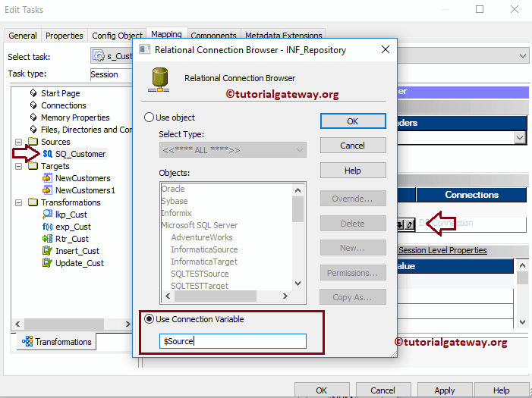Viewport: 532px width, 398px height.
Task: Select AdventureWorks in the Objects list
Action: click(x=202, y=237)
